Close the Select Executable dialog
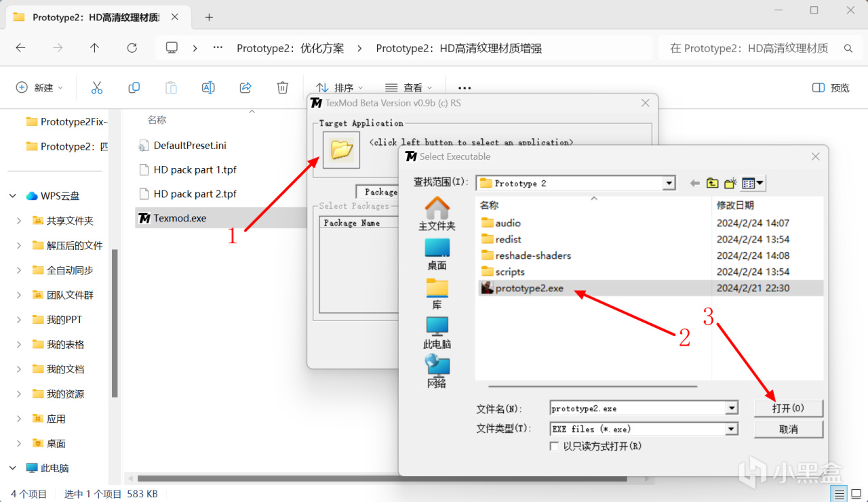 click(x=816, y=156)
